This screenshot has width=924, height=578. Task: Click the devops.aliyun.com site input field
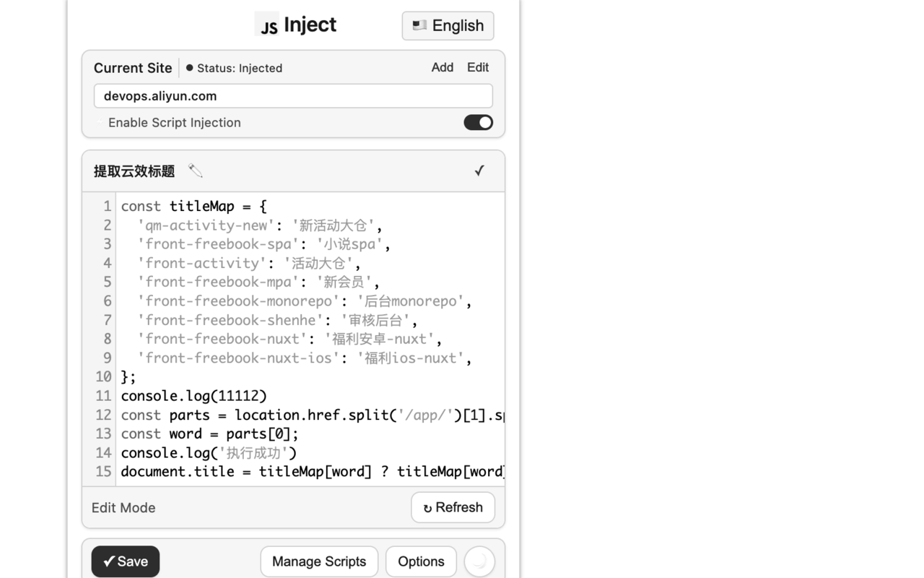coord(293,95)
